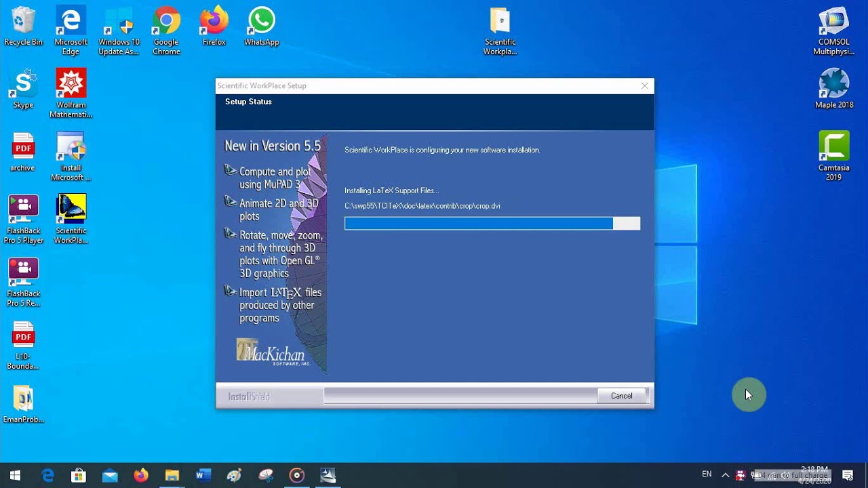Select the Camtasia 2019 desktop icon

pyautogui.click(x=833, y=156)
